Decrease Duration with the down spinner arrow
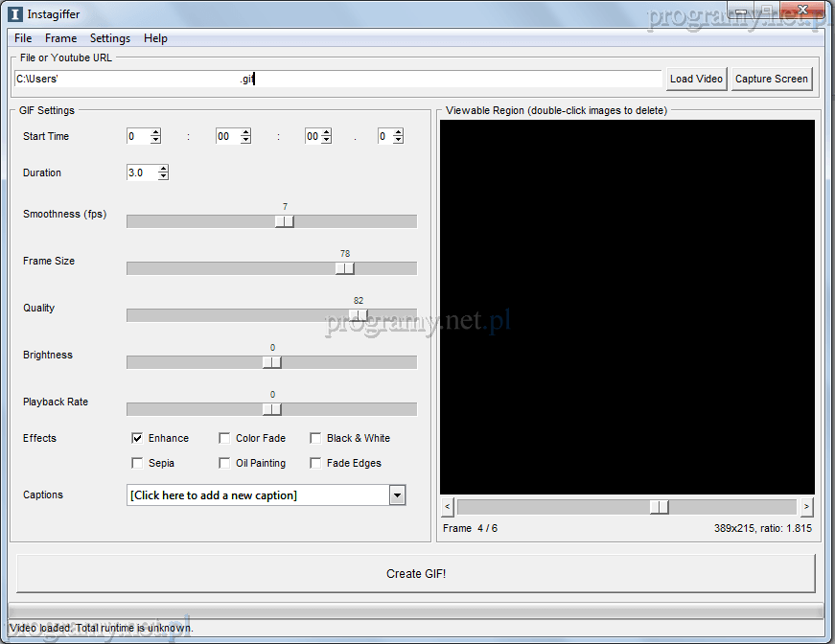The image size is (835, 644). coord(163,177)
